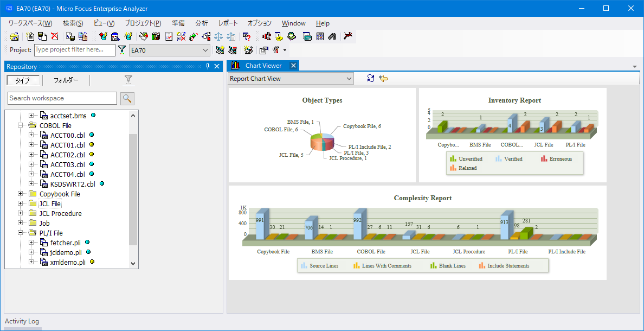Click the open-folder workspace toolbar icon
This screenshot has height=331, width=644.
coord(14,36)
